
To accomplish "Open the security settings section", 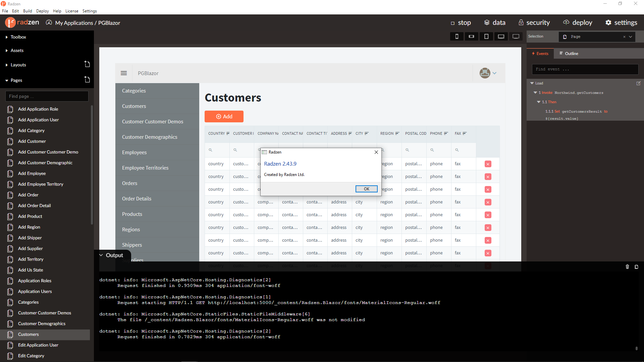I will click(534, 22).
